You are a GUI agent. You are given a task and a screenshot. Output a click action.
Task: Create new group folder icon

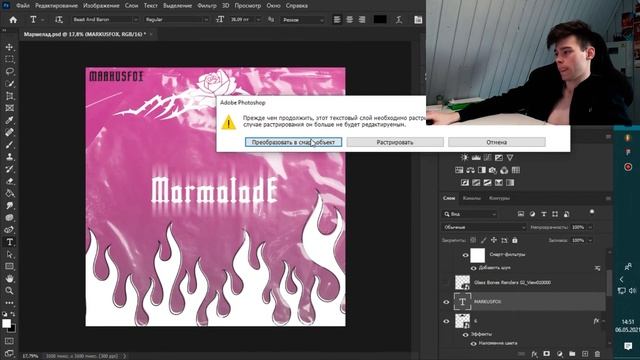(x=572, y=354)
